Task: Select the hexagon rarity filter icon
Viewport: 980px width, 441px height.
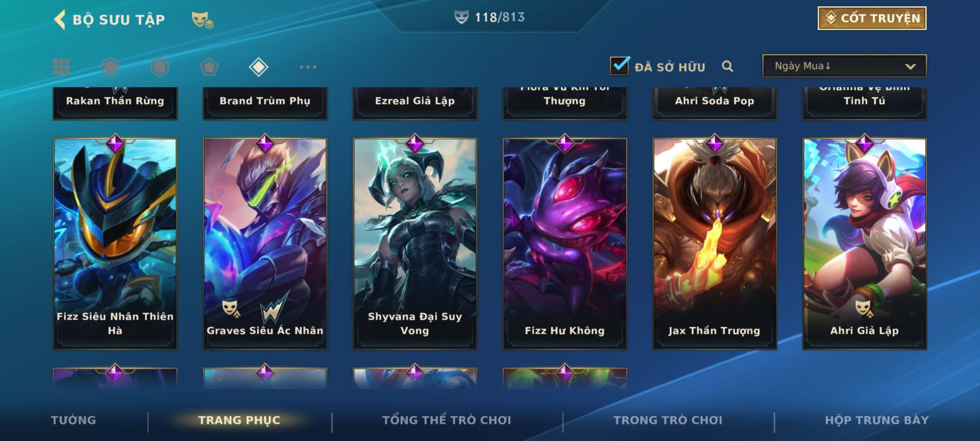Action: pyautogui.click(x=160, y=67)
